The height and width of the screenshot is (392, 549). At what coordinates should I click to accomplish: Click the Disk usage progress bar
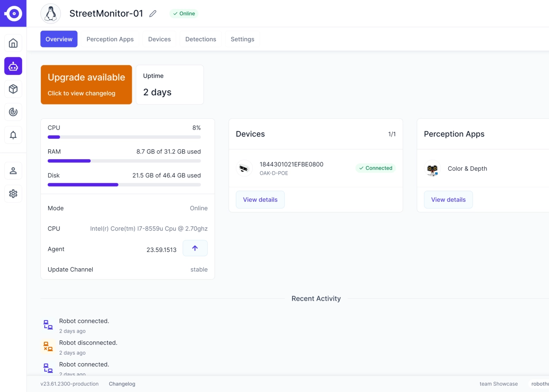(124, 184)
